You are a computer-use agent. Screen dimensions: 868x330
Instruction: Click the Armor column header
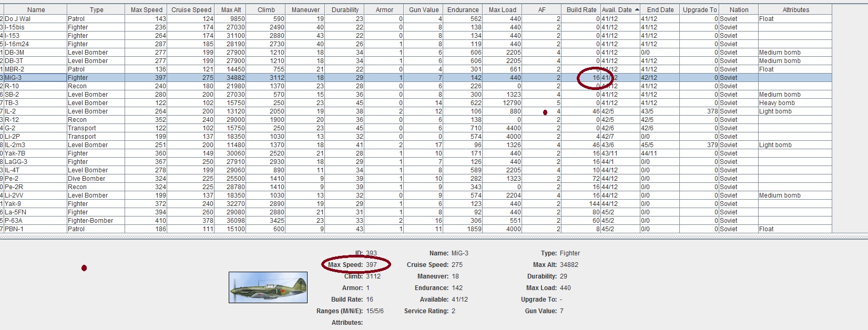click(x=384, y=9)
